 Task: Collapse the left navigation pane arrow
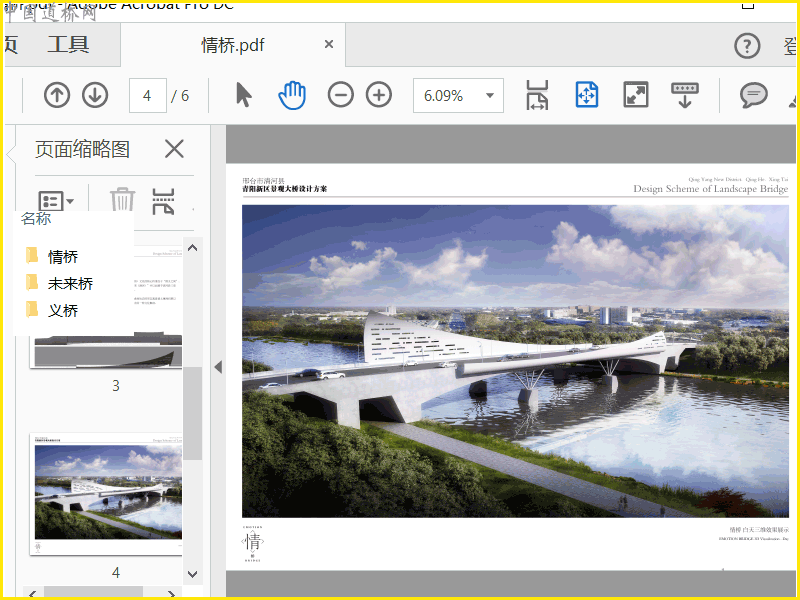pos(218,367)
